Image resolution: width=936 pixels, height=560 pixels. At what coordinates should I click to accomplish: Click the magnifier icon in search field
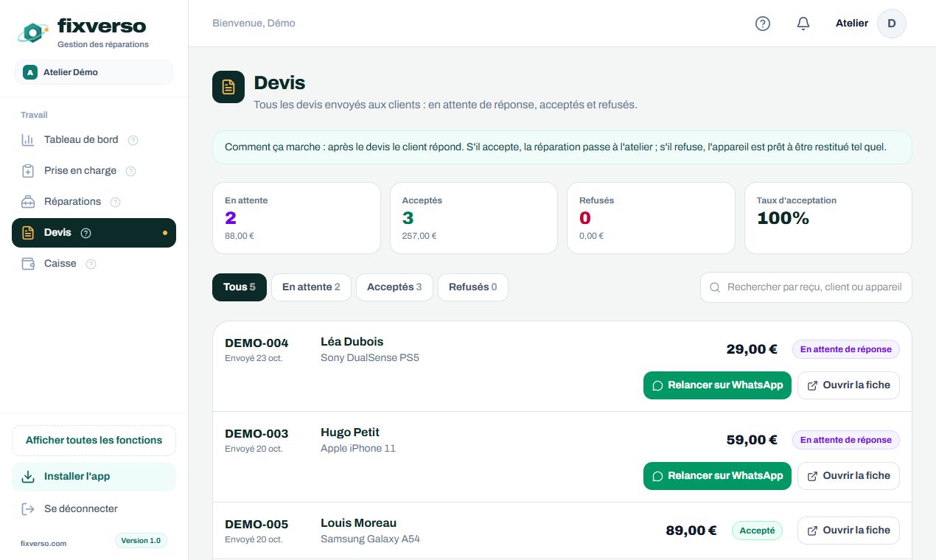point(714,287)
